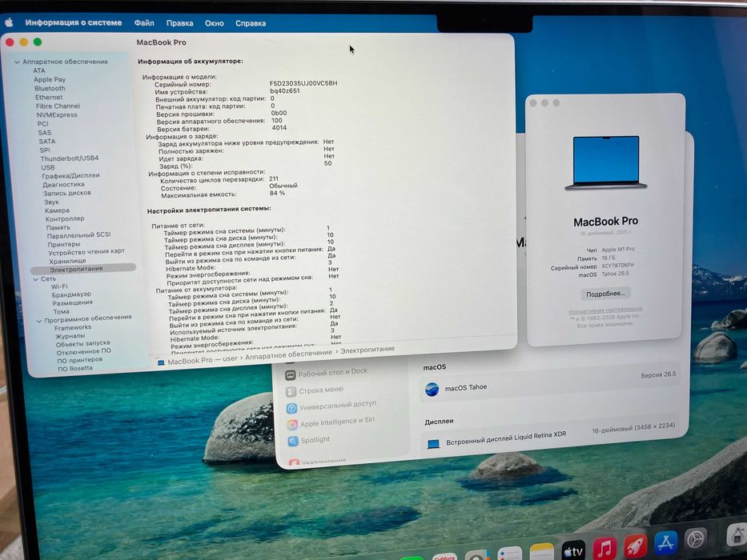Select Ethernet in the sidebar
The width and height of the screenshot is (747, 560).
pos(49,97)
